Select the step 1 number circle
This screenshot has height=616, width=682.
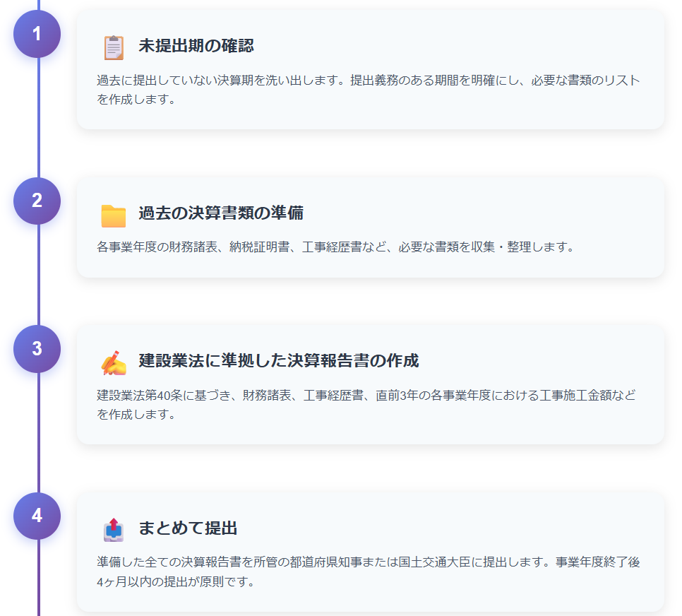point(37,34)
